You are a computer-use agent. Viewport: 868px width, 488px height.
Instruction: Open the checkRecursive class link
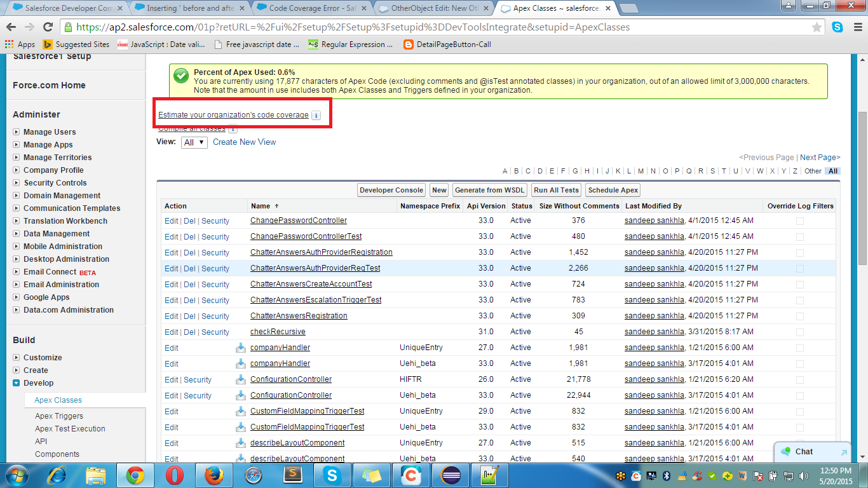278,332
